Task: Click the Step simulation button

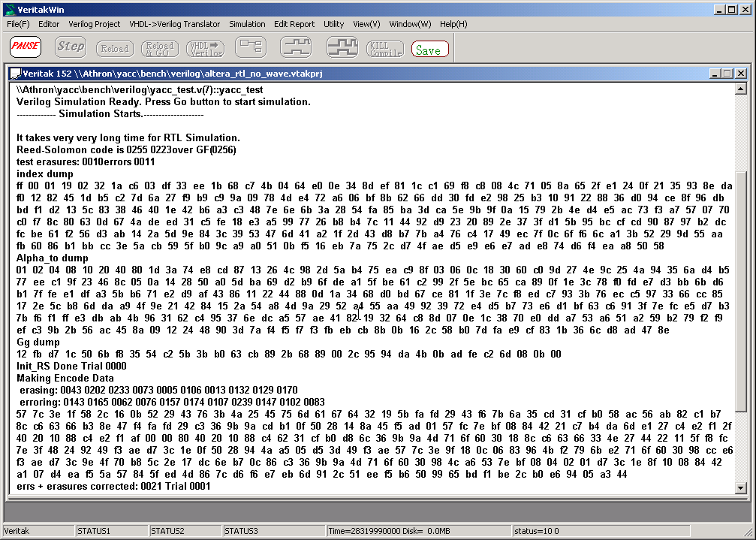Action: [x=71, y=47]
